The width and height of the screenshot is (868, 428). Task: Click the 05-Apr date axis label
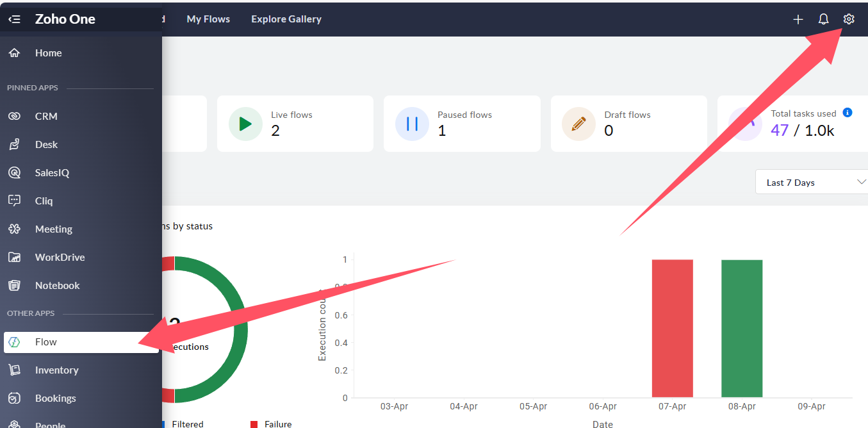click(x=533, y=406)
